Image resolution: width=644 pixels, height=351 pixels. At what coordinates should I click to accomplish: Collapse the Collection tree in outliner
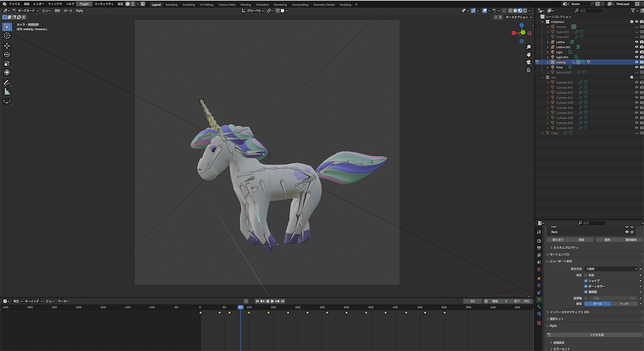[543, 22]
